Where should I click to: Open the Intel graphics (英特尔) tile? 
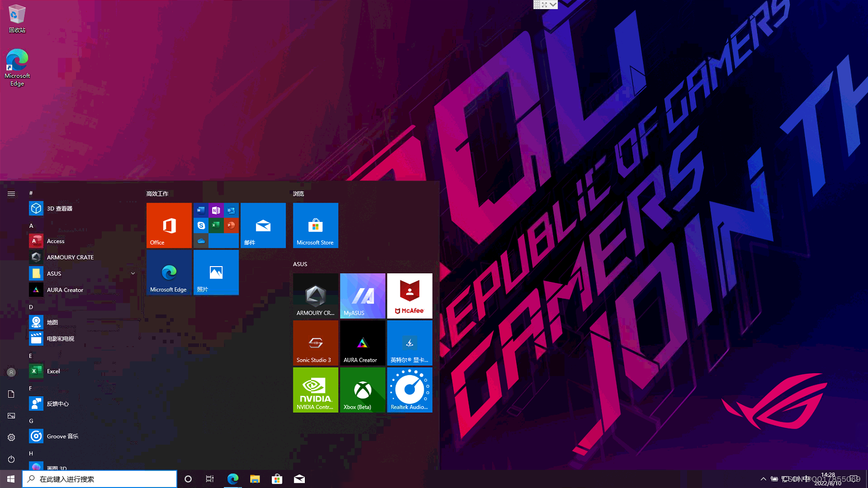[x=410, y=343]
